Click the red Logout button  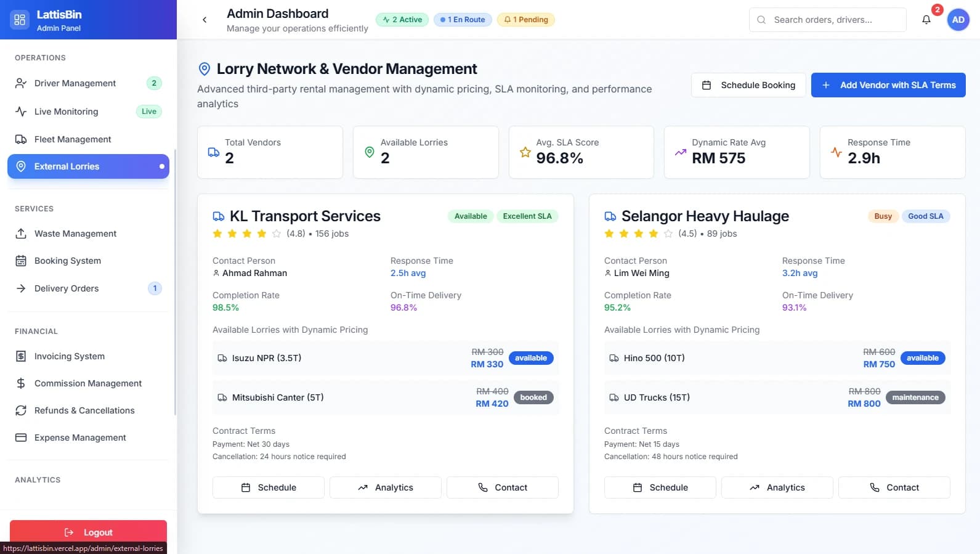(88, 532)
